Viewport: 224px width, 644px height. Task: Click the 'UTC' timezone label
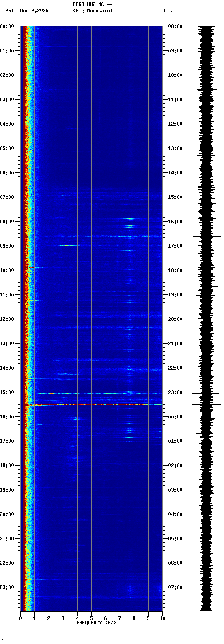click(x=168, y=11)
